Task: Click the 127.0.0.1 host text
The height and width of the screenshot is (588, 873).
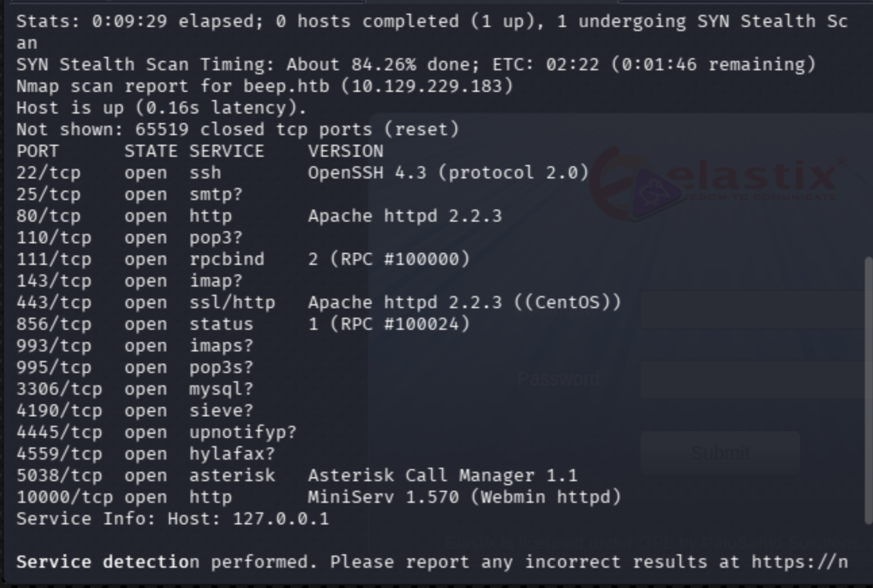Action: click(280, 518)
